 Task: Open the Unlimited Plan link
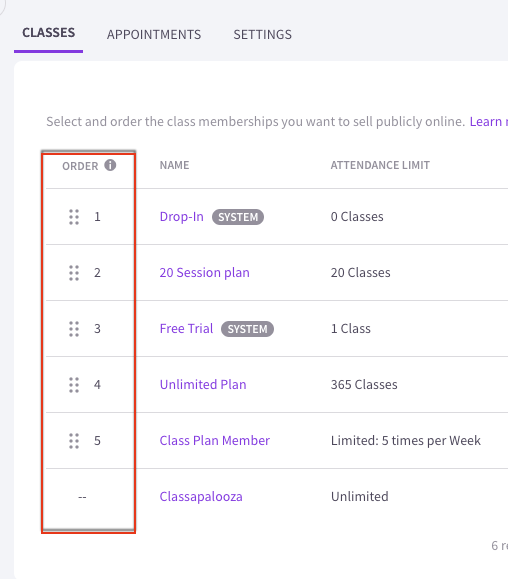point(203,385)
